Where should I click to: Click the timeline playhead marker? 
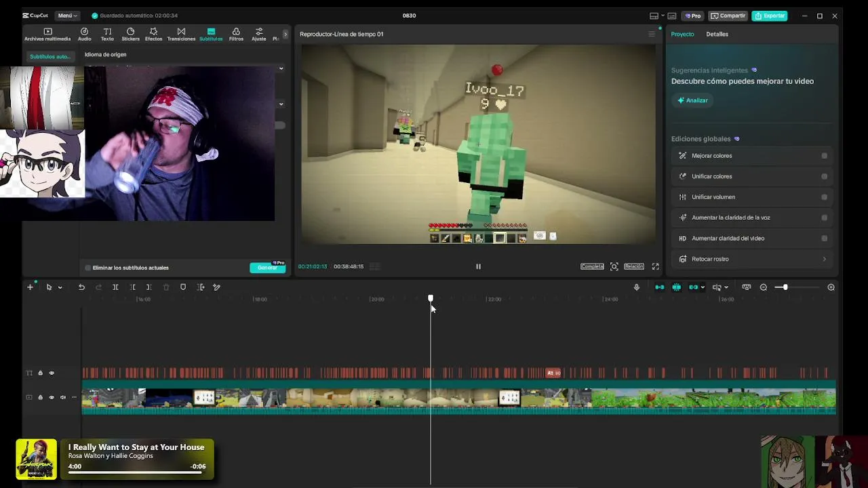pos(431,298)
